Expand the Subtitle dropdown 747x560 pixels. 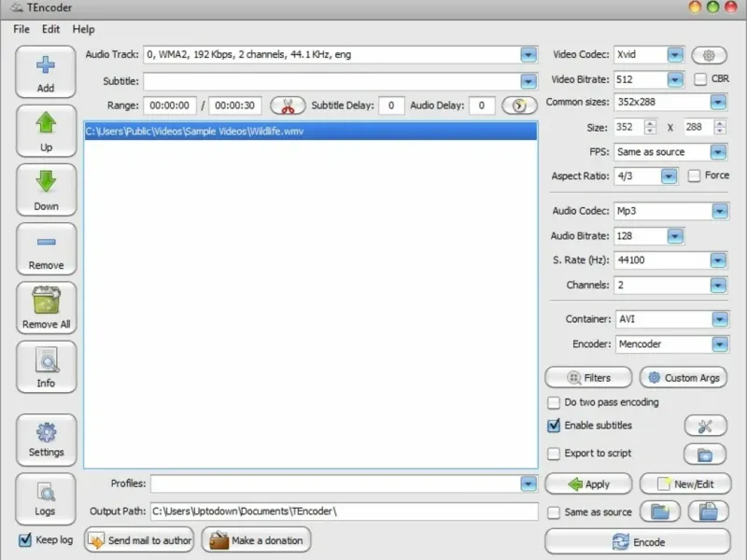[529, 81]
